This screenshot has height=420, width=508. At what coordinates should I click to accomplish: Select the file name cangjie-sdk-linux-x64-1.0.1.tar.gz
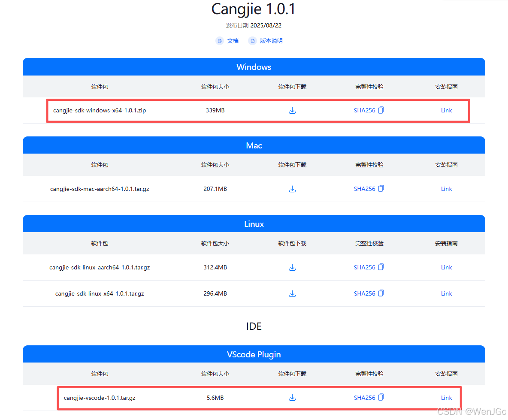[100, 294]
